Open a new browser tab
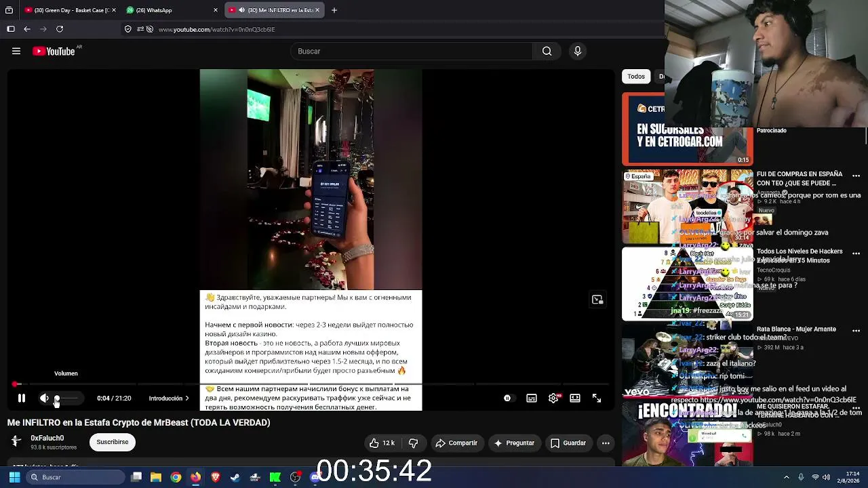The height and width of the screenshot is (488, 868). click(334, 10)
